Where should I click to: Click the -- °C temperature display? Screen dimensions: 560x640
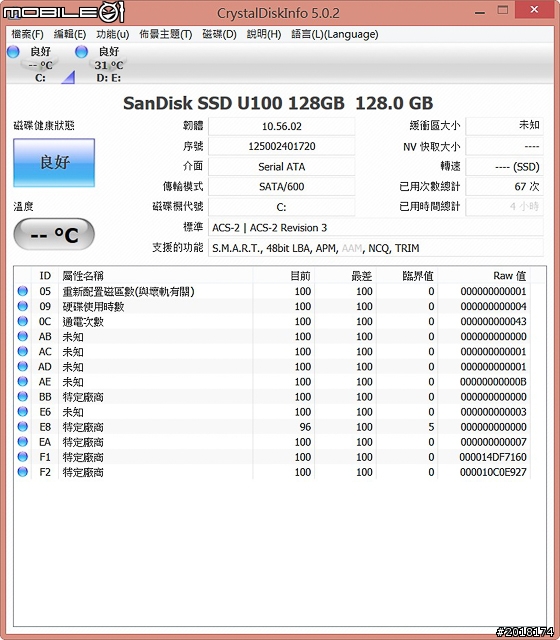pos(54,235)
